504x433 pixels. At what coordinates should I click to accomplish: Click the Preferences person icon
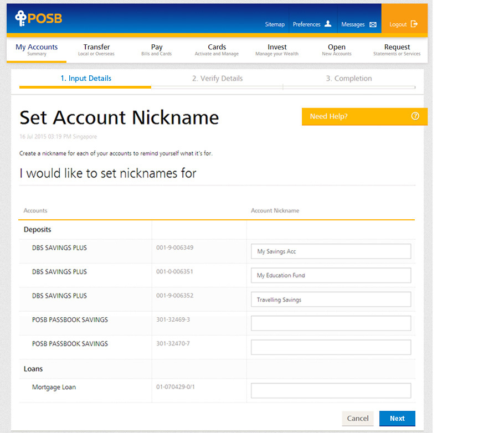tap(328, 24)
